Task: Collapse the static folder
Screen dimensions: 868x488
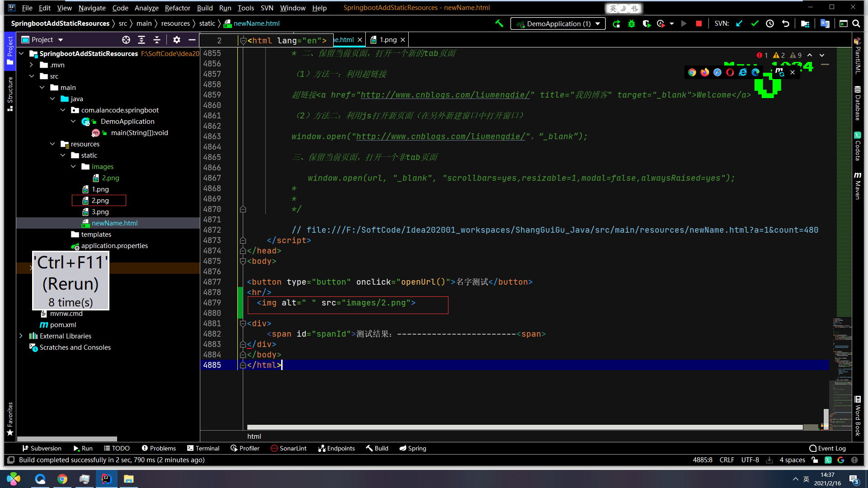Action: click(63, 155)
